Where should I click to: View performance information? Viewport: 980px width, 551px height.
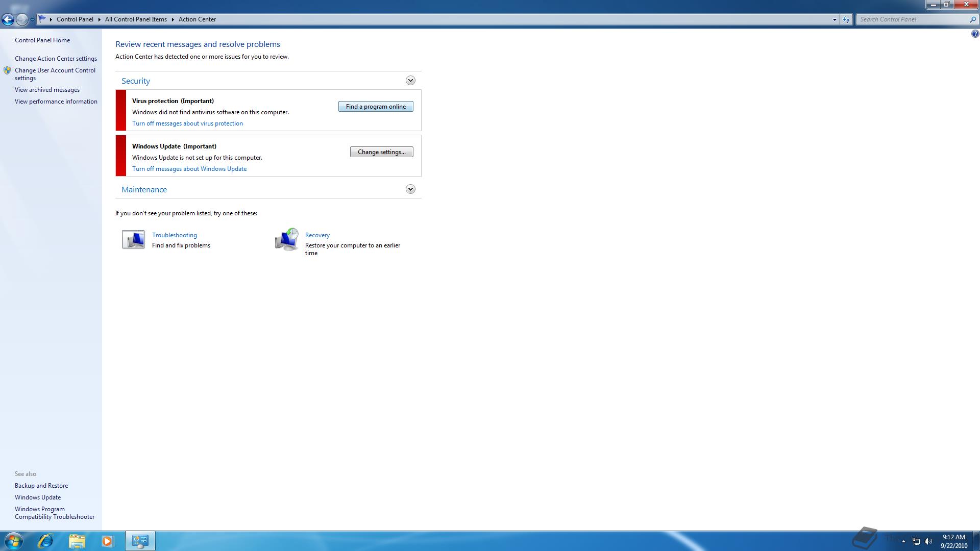pyautogui.click(x=56, y=102)
